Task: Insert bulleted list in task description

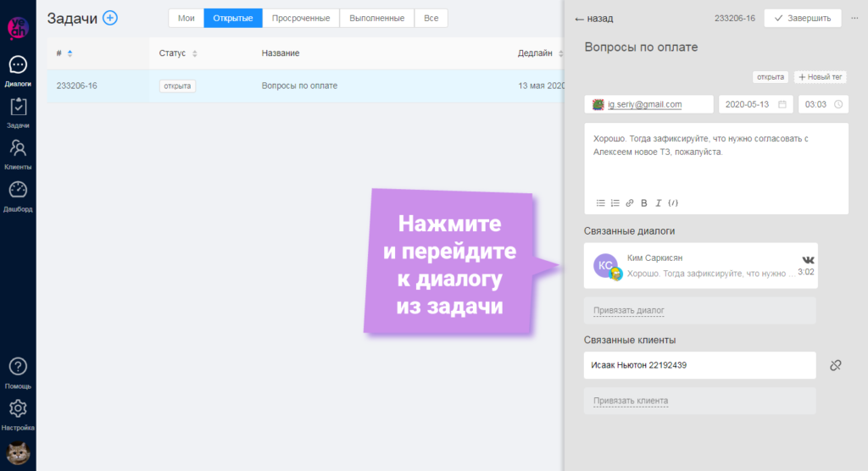Action: [600, 203]
